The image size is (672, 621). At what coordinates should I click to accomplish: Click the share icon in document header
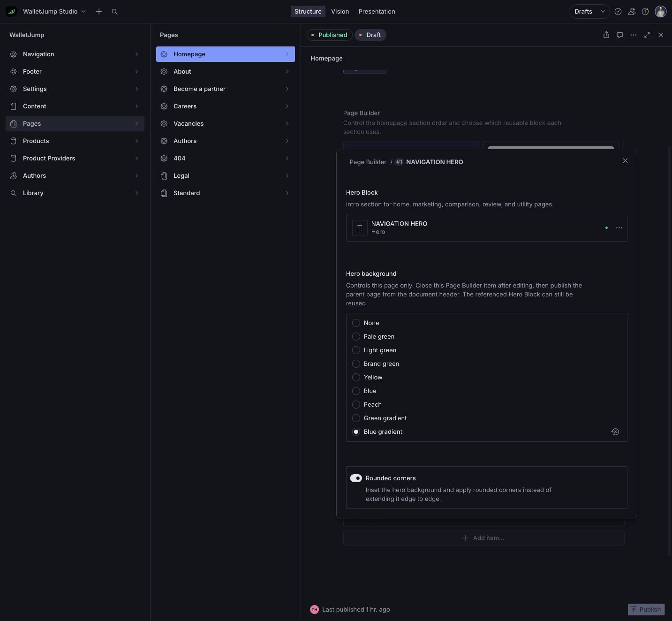coord(606,35)
